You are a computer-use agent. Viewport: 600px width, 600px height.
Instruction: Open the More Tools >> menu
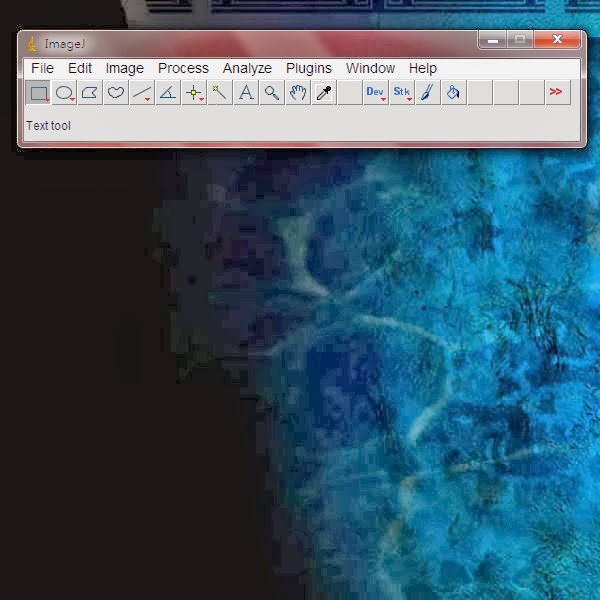558,92
